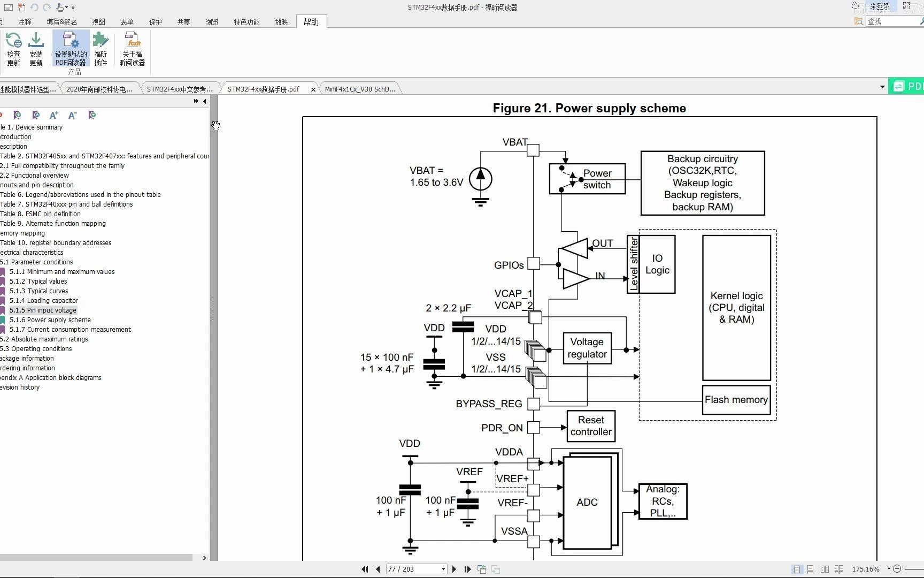Toggle single page view mode
The height and width of the screenshot is (578, 924).
(797, 569)
